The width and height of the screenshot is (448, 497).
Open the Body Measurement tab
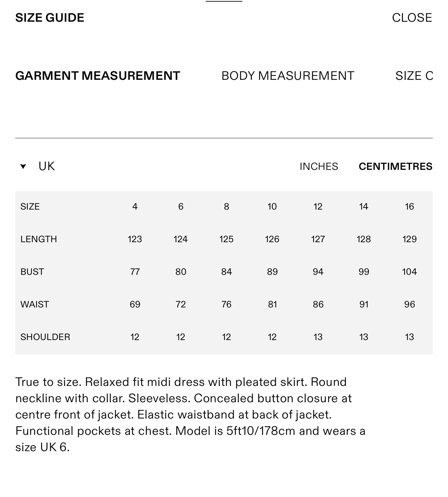[288, 76]
